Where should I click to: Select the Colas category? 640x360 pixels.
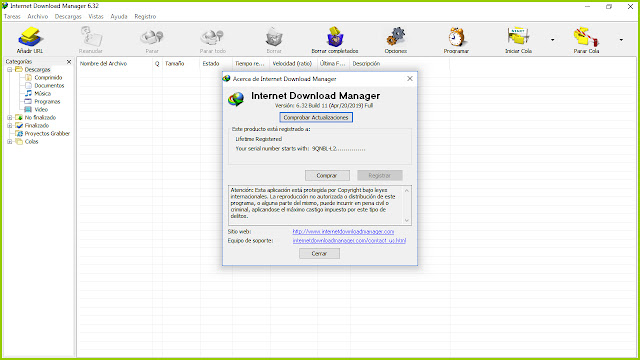31,142
